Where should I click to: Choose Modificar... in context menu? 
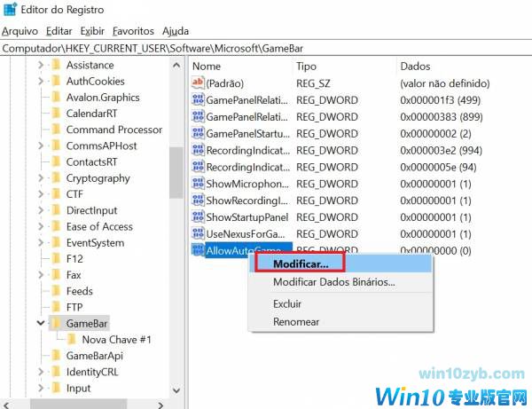(x=340, y=263)
